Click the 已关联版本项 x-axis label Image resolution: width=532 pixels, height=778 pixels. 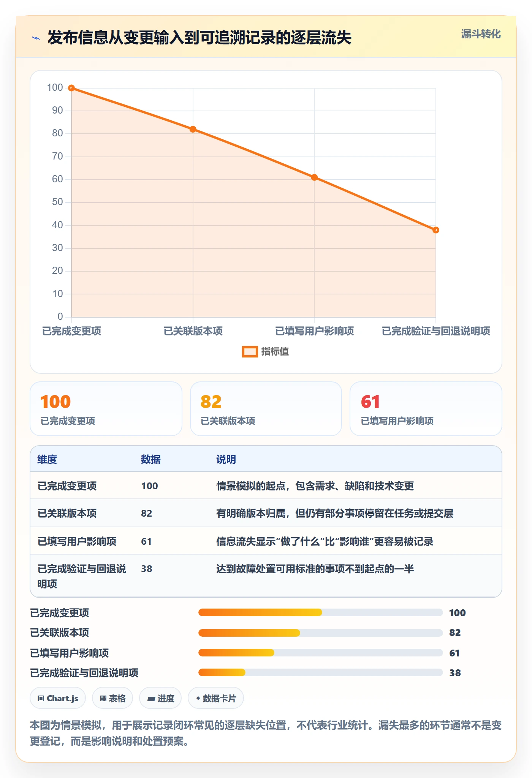coord(193,331)
